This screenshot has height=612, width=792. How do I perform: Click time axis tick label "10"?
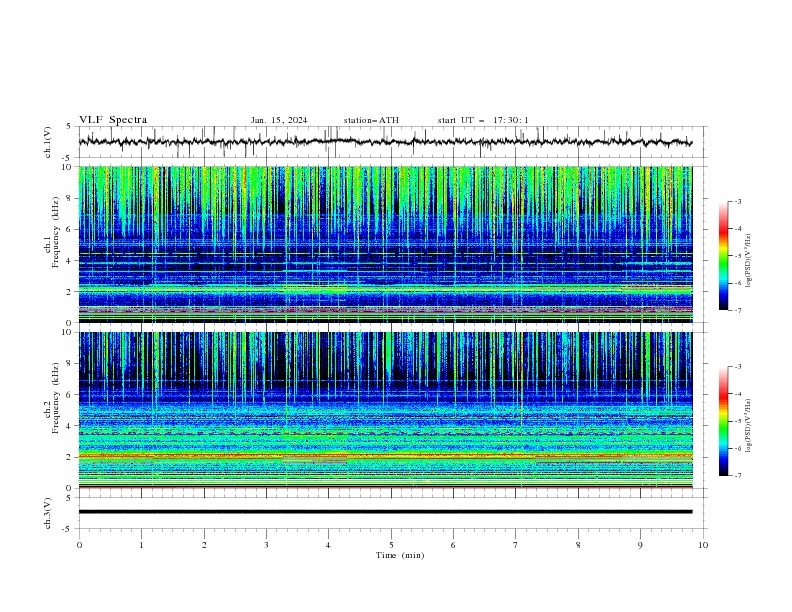(703, 545)
